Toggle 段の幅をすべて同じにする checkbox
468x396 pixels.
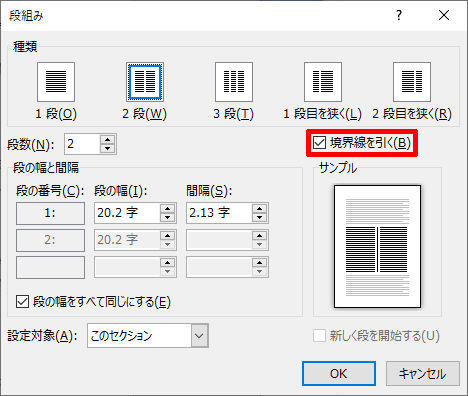(22, 302)
